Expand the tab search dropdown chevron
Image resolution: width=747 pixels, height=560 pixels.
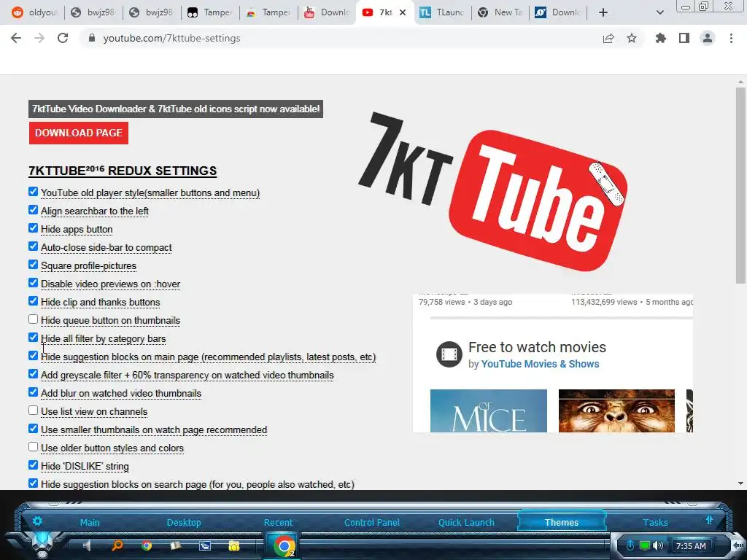659,12
